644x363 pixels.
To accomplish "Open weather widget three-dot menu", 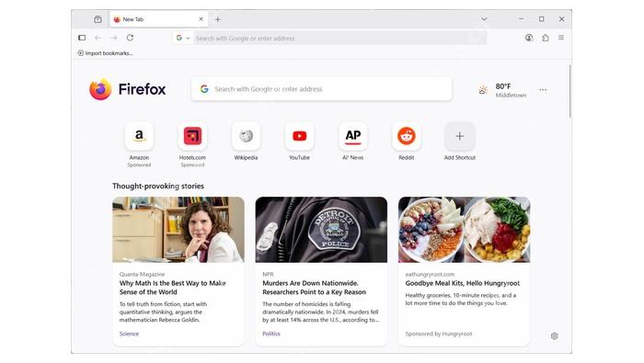I will (x=543, y=90).
